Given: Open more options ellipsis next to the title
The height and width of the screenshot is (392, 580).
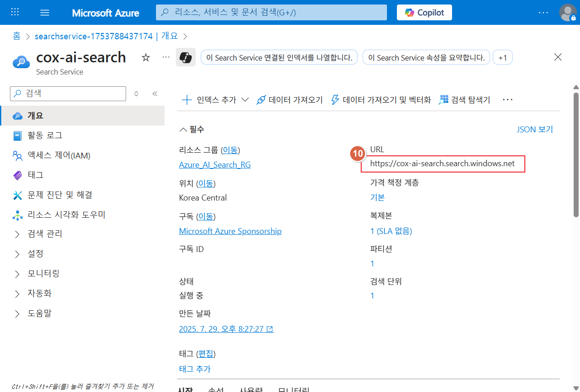Looking at the screenshot, I should click(166, 57).
